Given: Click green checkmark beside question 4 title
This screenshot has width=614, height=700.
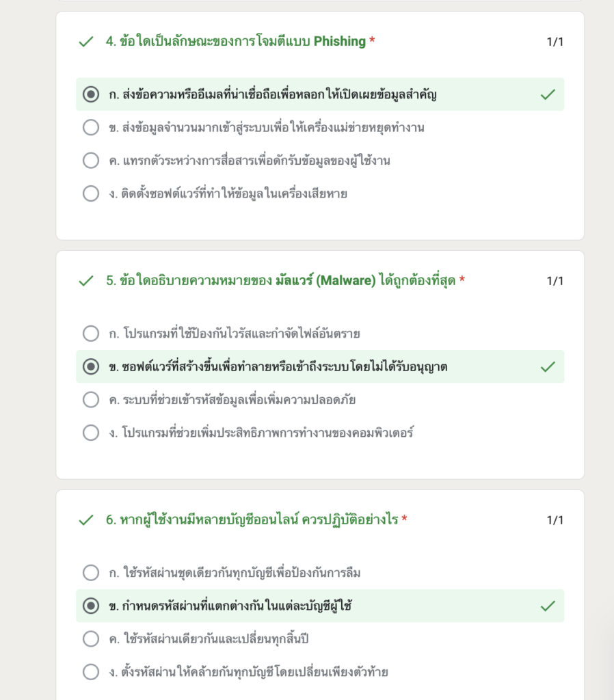Looking at the screenshot, I should (85, 42).
